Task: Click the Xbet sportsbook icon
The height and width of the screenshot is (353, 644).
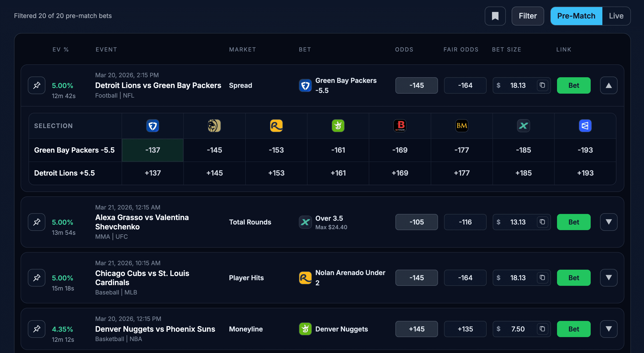Action: [524, 126]
